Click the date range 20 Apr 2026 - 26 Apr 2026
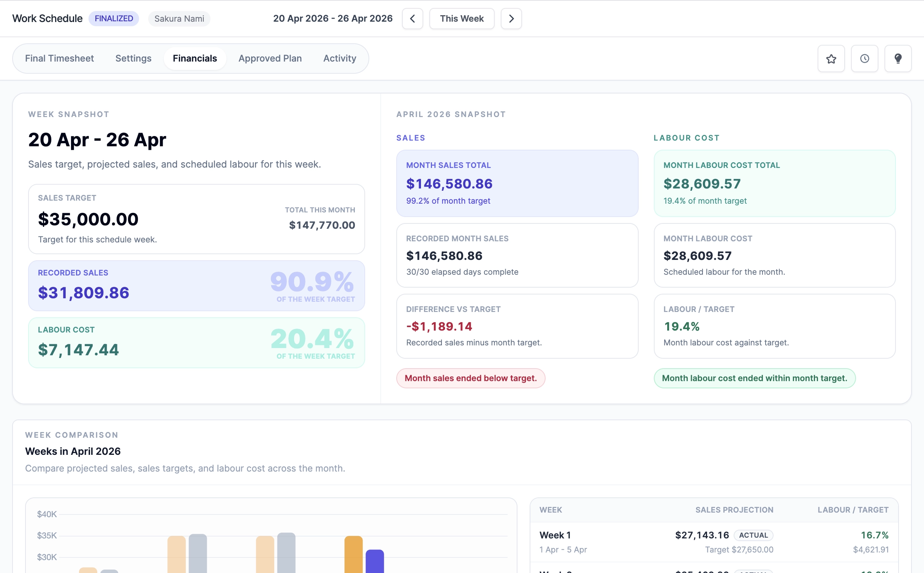The width and height of the screenshot is (924, 573). click(333, 19)
